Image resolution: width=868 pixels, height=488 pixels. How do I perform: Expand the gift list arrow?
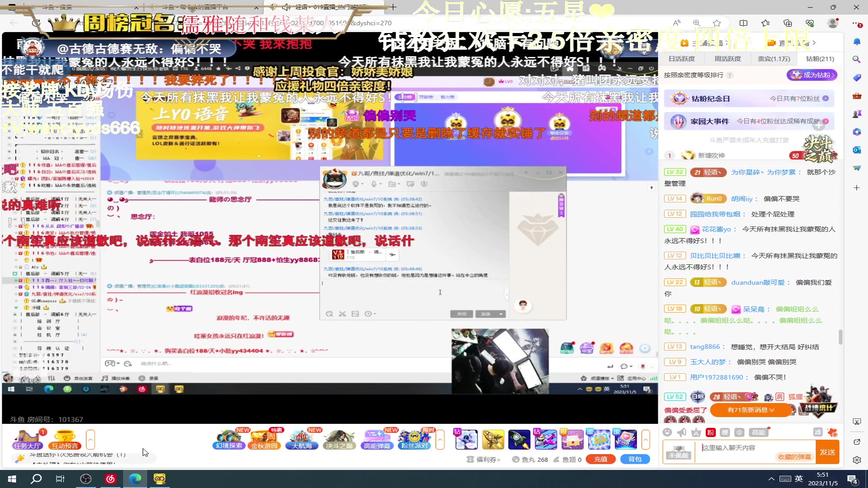click(x=646, y=439)
